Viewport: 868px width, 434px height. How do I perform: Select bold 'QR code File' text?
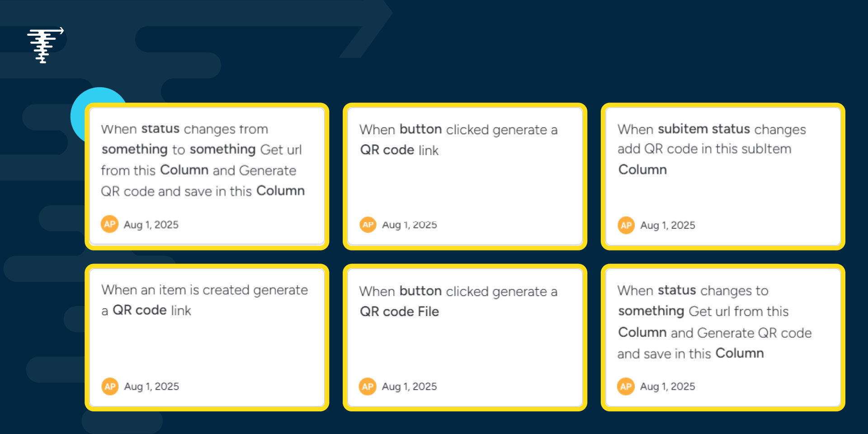point(399,311)
